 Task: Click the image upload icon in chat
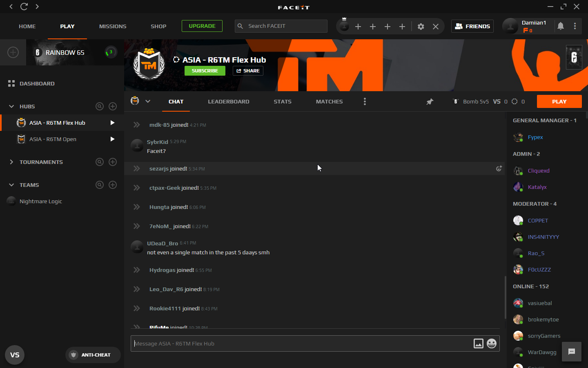pos(478,343)
